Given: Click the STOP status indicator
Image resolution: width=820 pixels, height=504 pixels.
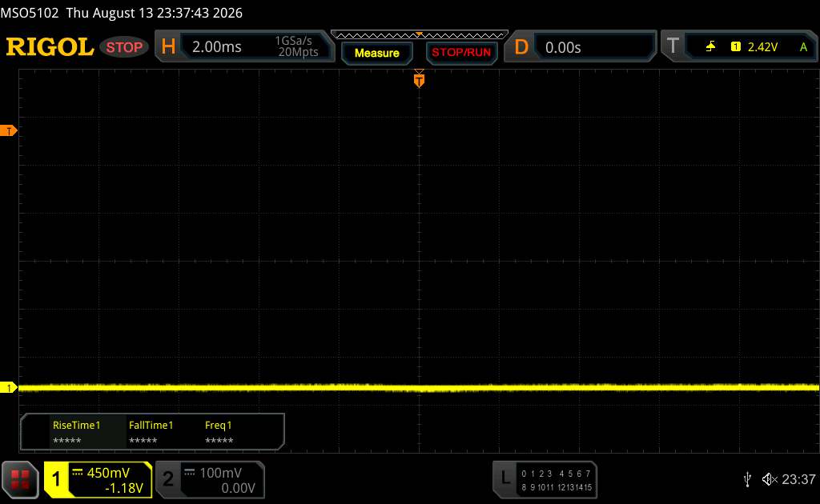Looking at the screenshot, I should click(x=124, y=47).
